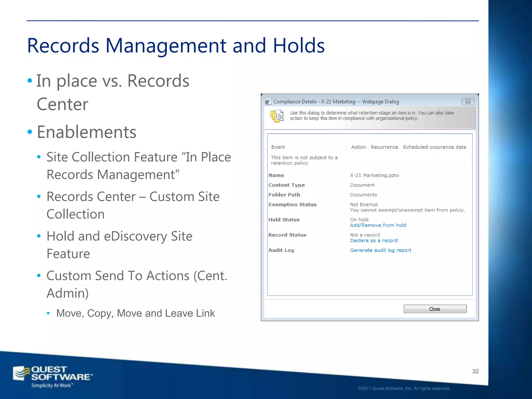Click the Exemption Status label
This screenshot has height=399, width=532.
292,204
